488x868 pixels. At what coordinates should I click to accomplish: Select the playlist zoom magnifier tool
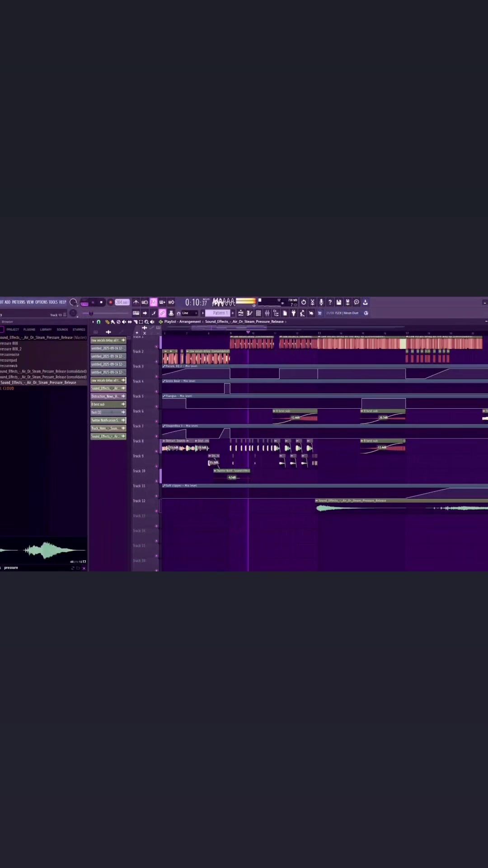click(x=146, y=322)
